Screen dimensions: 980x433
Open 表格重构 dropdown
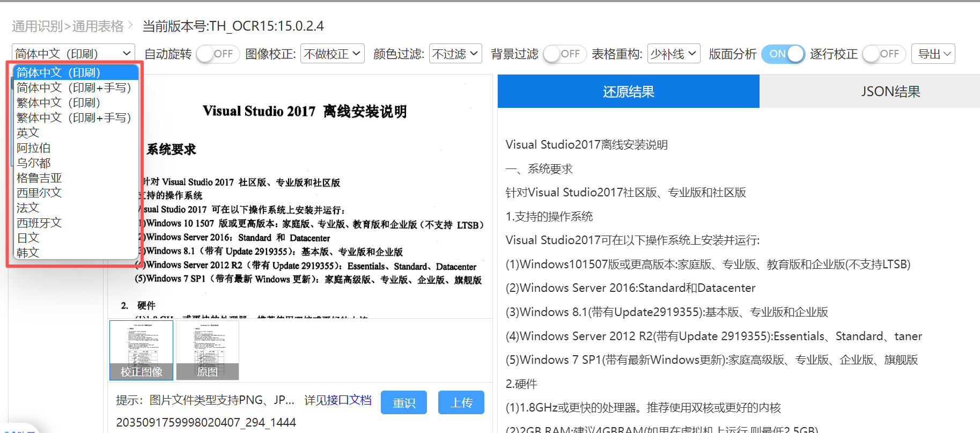tap(674, 54)
